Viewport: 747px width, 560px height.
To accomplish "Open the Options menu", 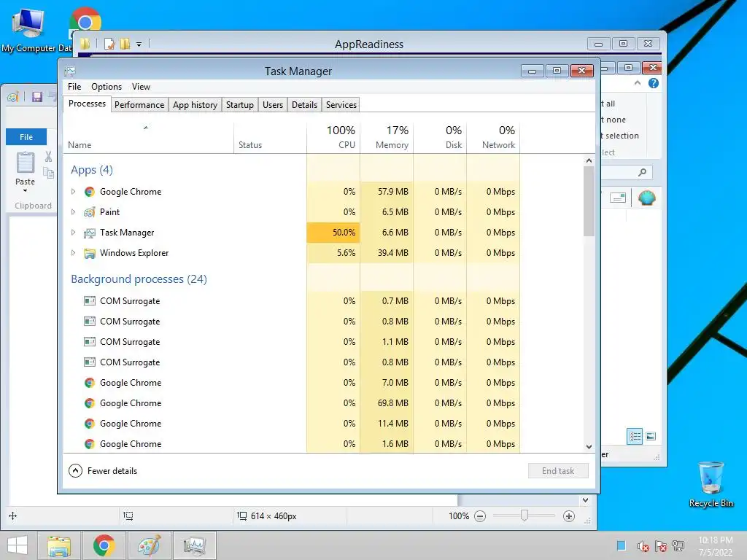I will click(107, 87).
